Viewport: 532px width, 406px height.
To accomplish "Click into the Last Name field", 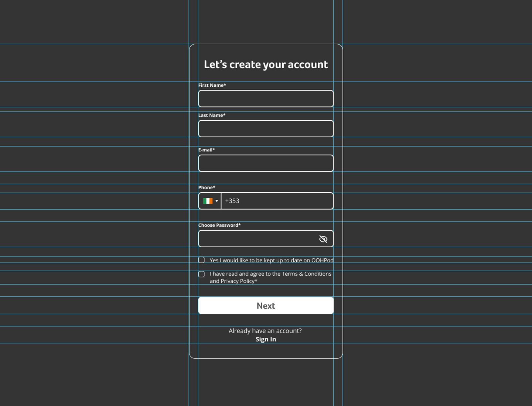I will click(x=266, y=129).
